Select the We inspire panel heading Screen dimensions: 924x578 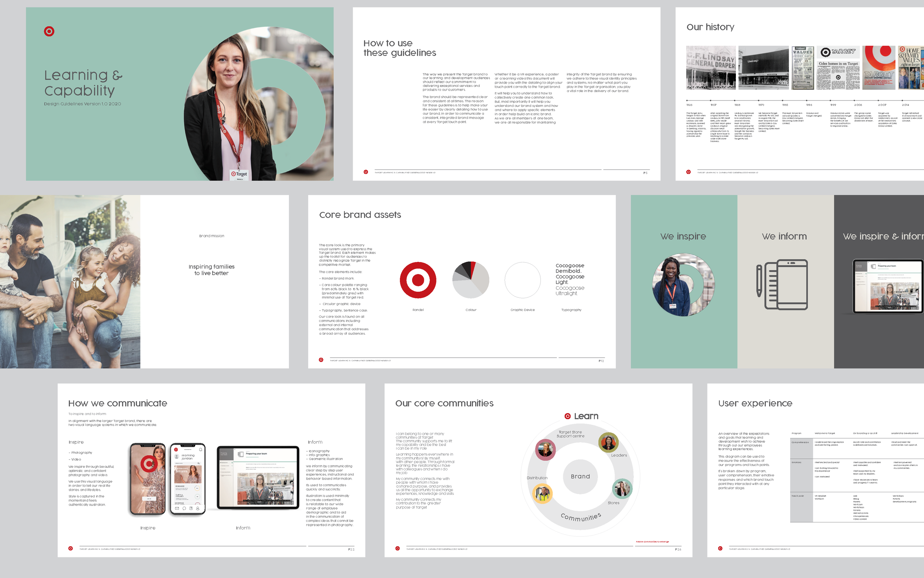[683, 236]
